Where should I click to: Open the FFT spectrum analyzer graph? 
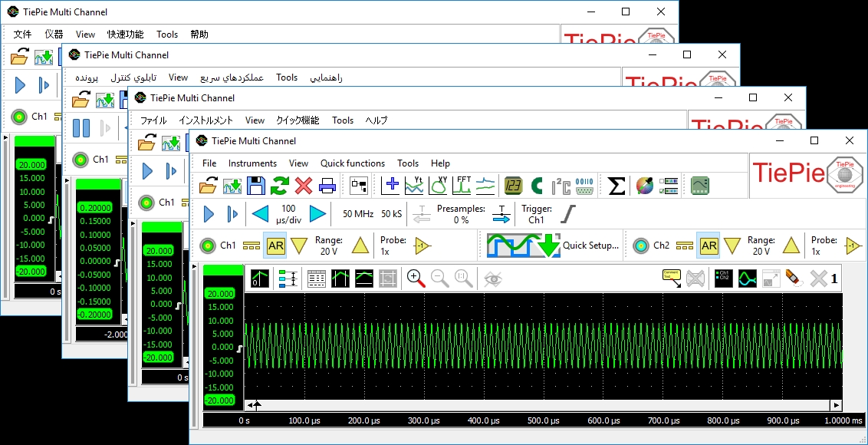click(462, 185)
